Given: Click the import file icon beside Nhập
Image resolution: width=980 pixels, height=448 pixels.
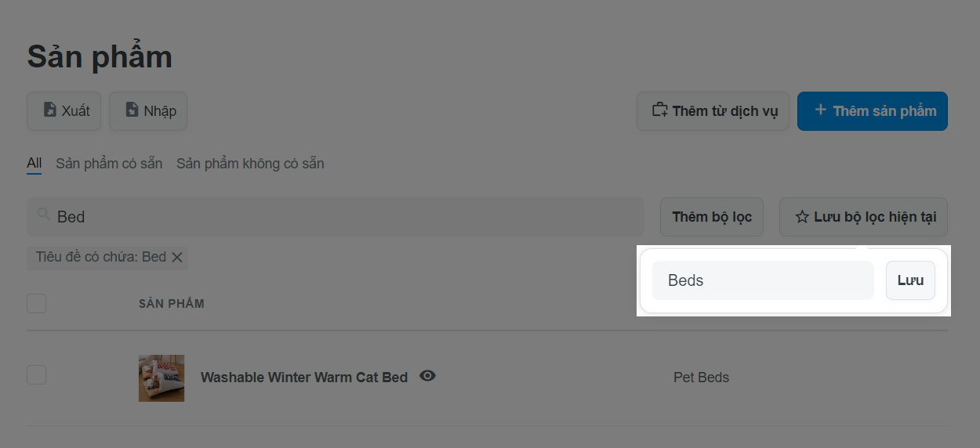Looking at the screenshot, I should pyautogui.click(x=132, y=110).
